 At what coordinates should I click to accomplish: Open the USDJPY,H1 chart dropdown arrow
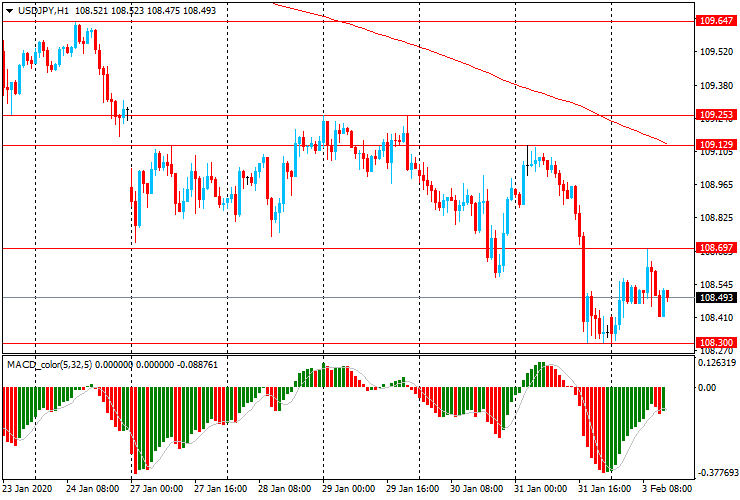(x=9, y=11)
